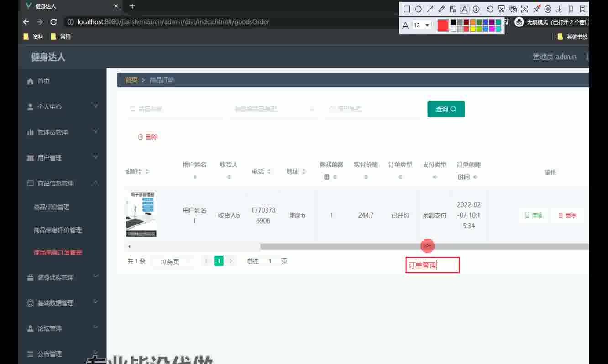Screen dimensions: 608x364
Task: Open the 资料 bookmark folder
Action: (33, 36)
